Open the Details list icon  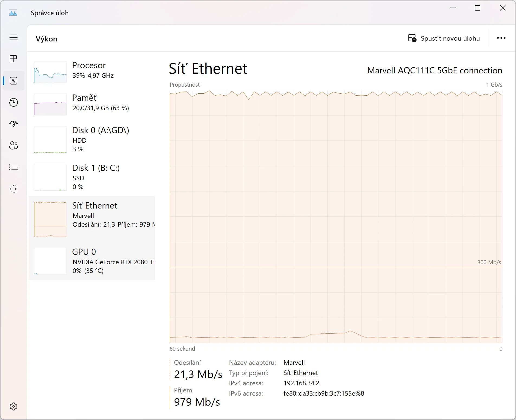(x=14, y=167)
